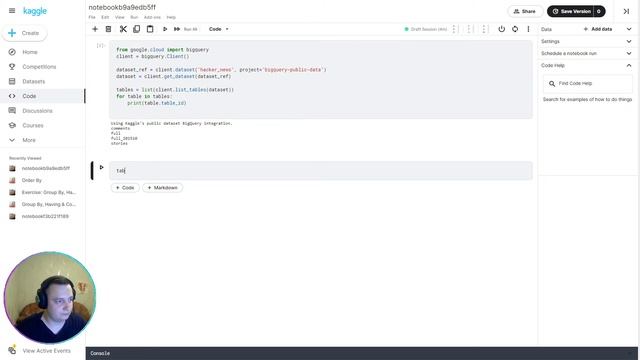The image size is (640, 360).
Task: Open the Help menu
Action: pyautogui.click(x=171, y=17)
